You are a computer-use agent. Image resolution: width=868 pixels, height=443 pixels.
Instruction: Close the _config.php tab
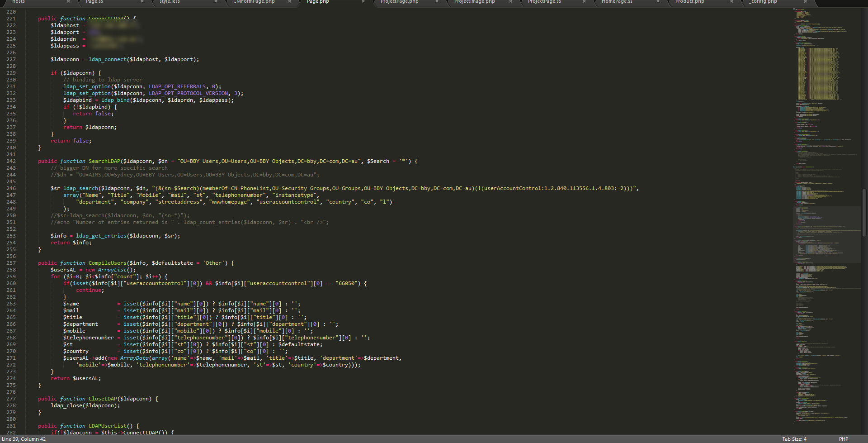coord(805,2)
